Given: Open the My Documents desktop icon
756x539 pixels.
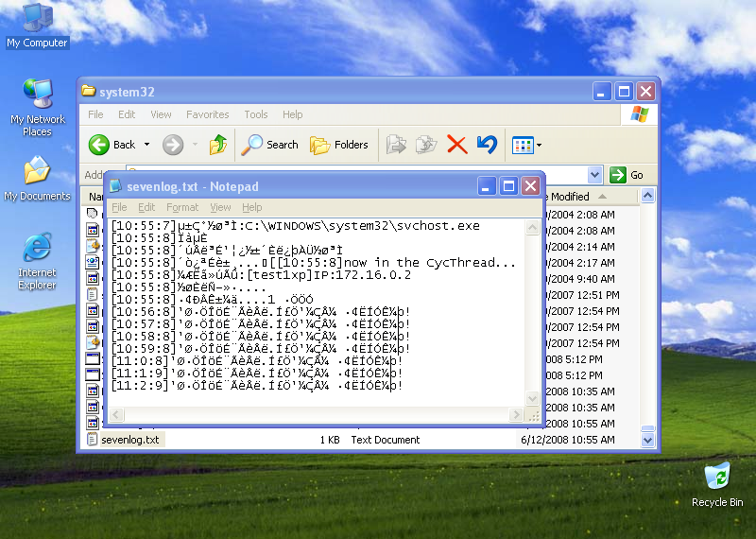Looking at the screenshot, I should tap(37, 179).
